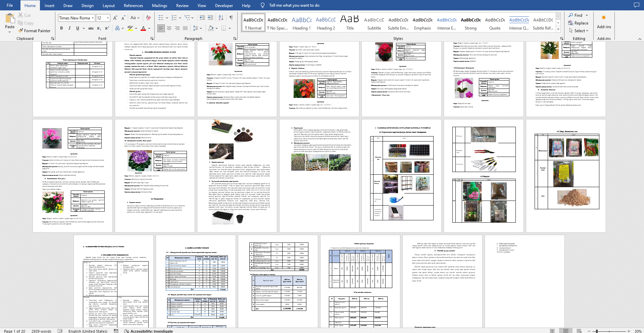Toggle Align Left paragraph button

click(161, 28)
